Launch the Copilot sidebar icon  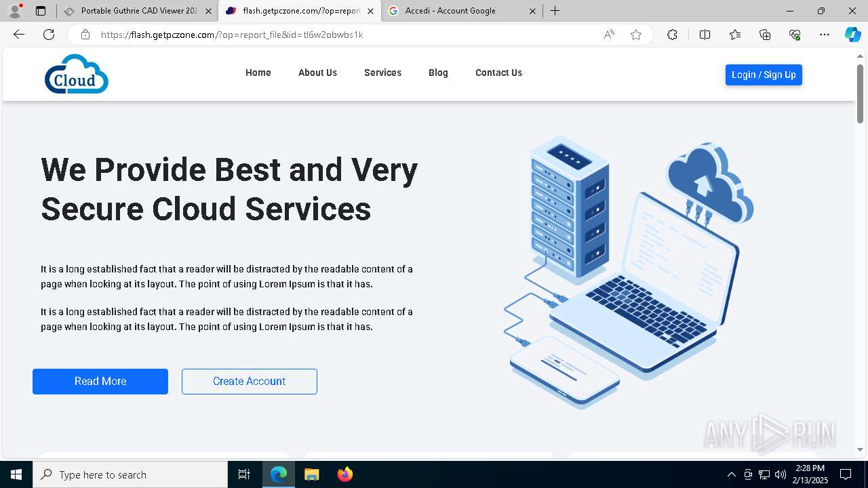pyautogui.click(x=852, y=35)
